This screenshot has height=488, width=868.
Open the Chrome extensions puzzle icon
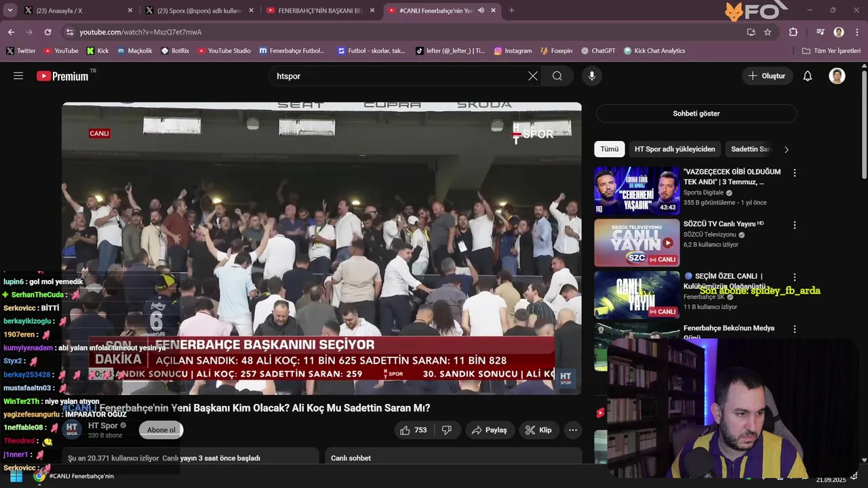(793, 32)
